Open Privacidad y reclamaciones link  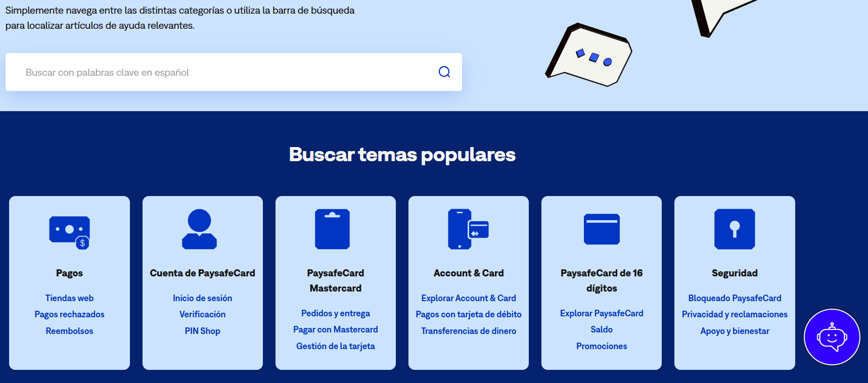(x=735, y=314)
